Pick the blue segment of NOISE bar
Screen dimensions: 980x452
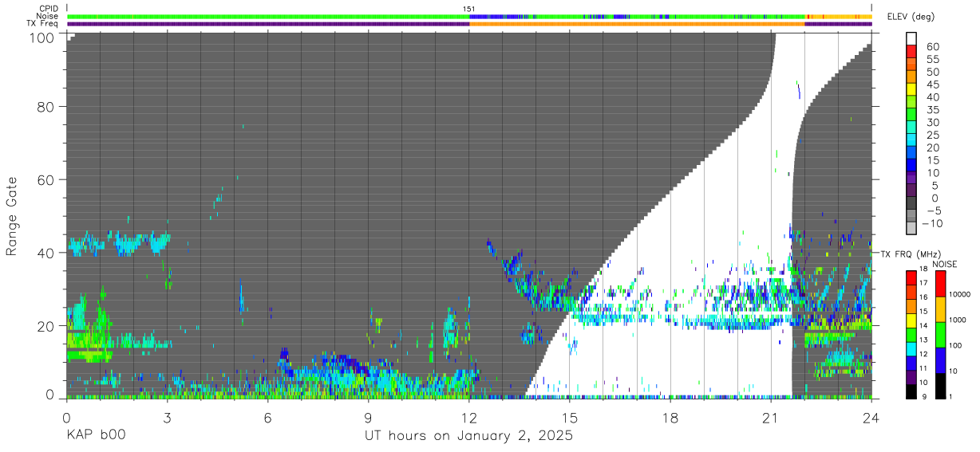point(941,360)
